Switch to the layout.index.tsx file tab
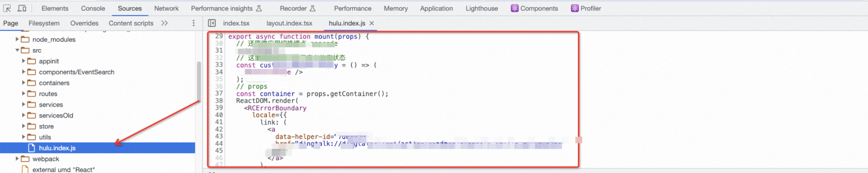This screenshot has height=173, width=868. [289, 23]
